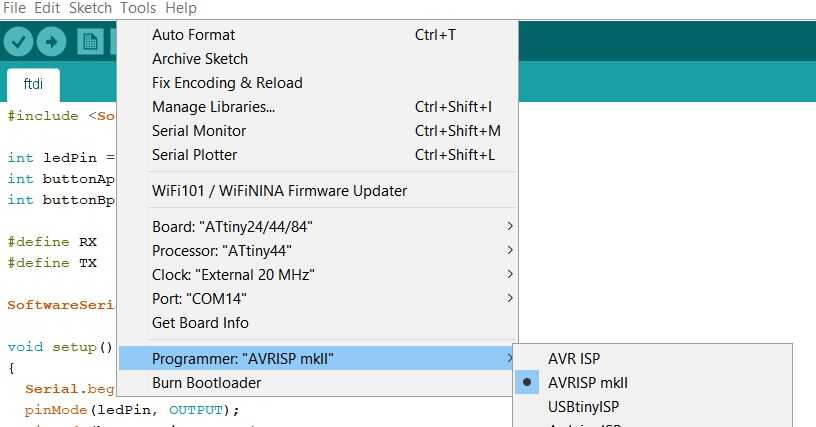Click the Verify checkmark icon

pos(19,41)
